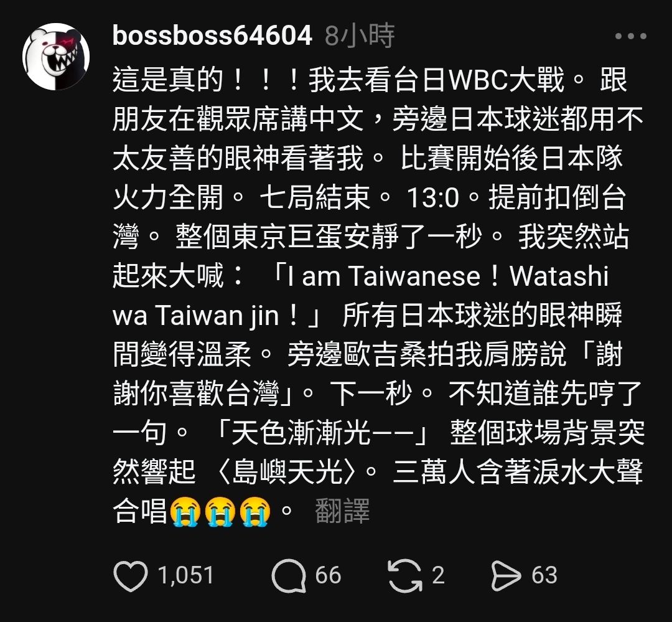Click the 13:0 score text
672x622 pixels.
pyautogui.click(x=432, y=197)
